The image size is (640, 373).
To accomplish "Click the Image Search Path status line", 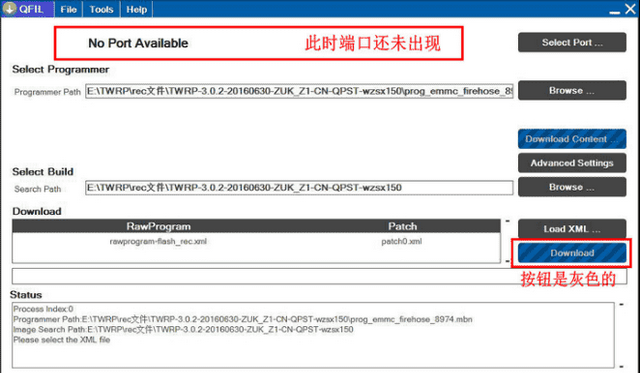I will 183,329.
